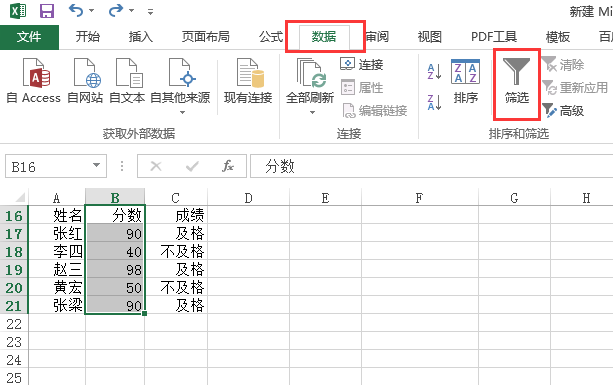This screenshot has height=385, width=613.
Task: Open the 排序 sort dialog
Action: click(x=465, y=81)
